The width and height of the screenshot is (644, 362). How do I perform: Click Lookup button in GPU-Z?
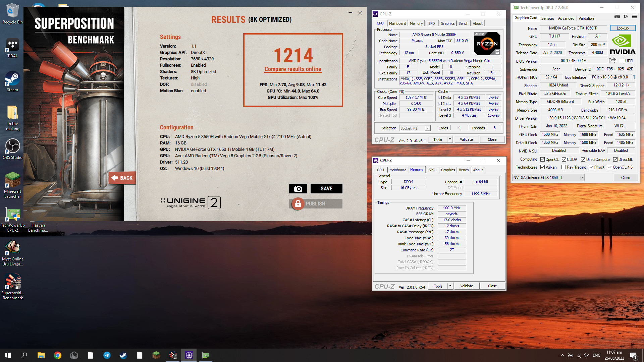623,28
